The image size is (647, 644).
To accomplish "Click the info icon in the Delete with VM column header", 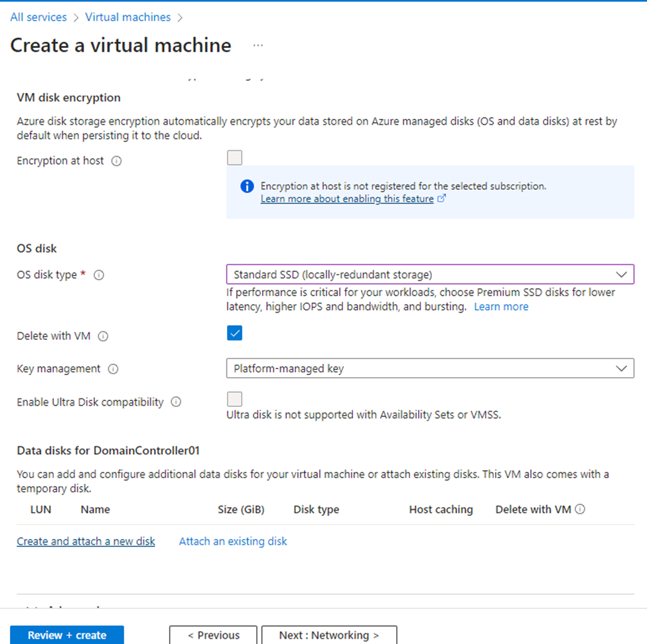I will (x=579, y=509).
